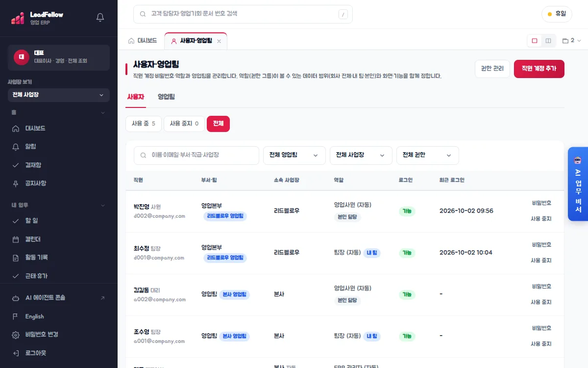This screenshot has height=368, width=588.
Task: Open the 전체 권한 filter dropdown
Action: [x=428, y=155]
